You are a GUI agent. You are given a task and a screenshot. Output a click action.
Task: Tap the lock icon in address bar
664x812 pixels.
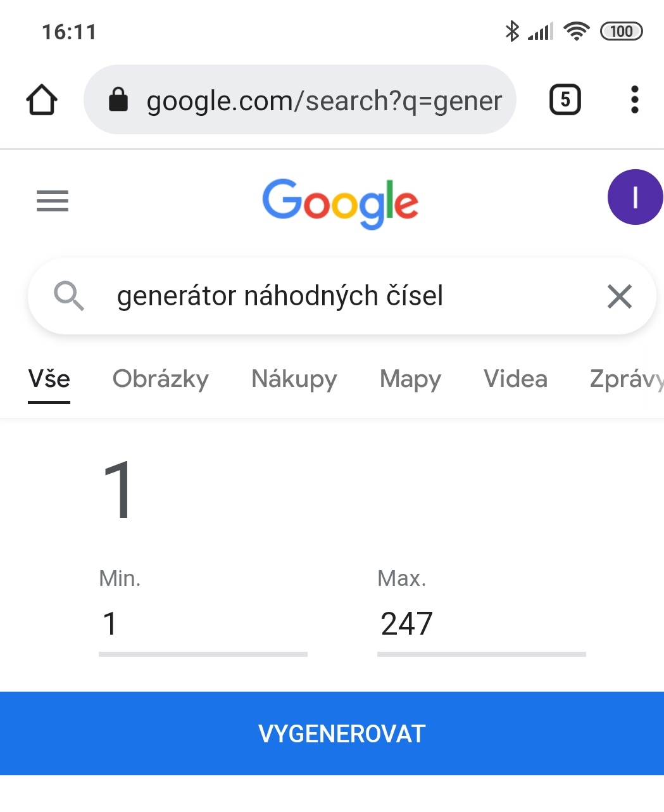point(118,100)
